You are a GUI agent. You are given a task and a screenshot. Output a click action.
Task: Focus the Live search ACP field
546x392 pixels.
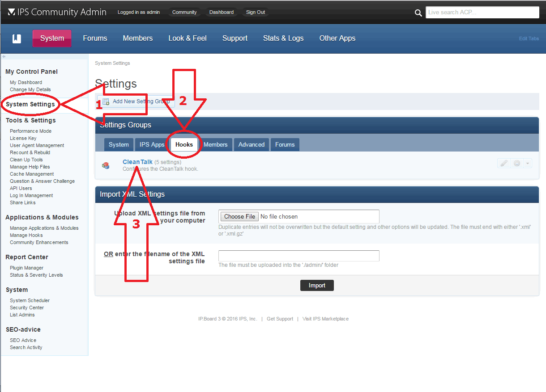pyautogui.click(x=482, y=12)
